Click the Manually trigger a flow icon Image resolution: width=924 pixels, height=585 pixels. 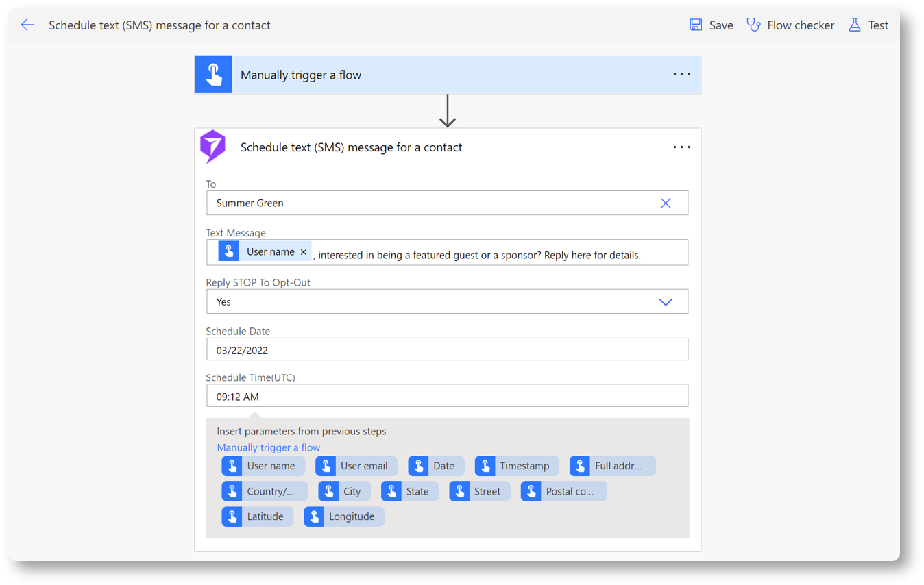[213, 75]
